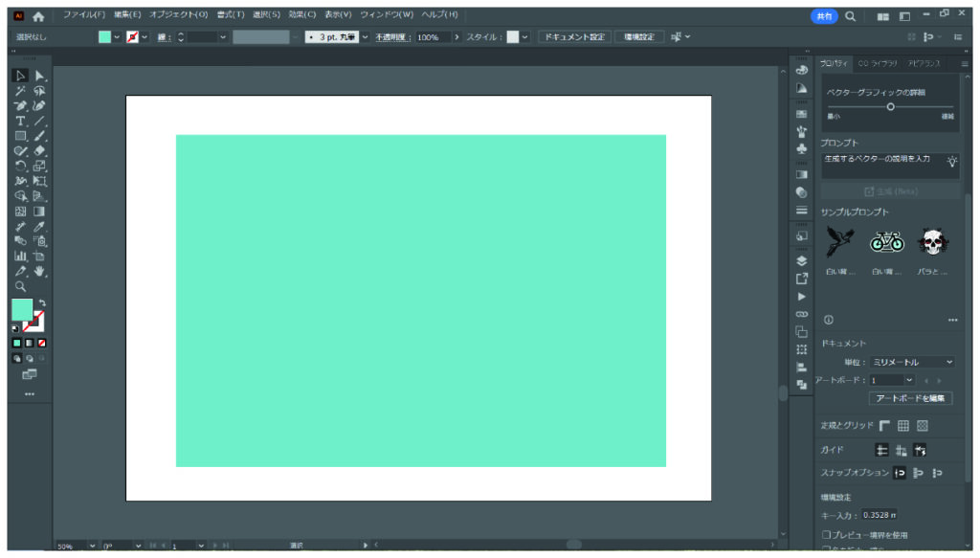Select the Pen tool
The image size is (980, 558).
click(x=20, y=106)
